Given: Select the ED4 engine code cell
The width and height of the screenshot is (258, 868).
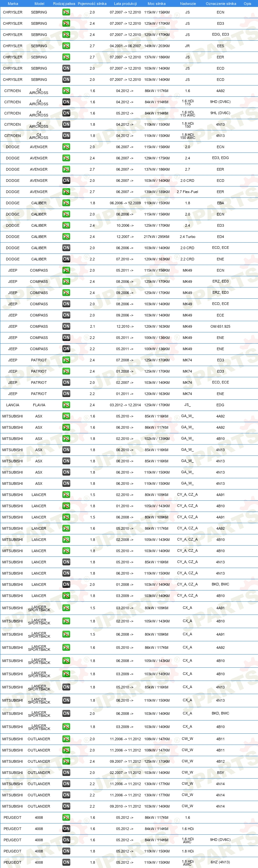Looking at the screenshot, I should click(220, 237).
